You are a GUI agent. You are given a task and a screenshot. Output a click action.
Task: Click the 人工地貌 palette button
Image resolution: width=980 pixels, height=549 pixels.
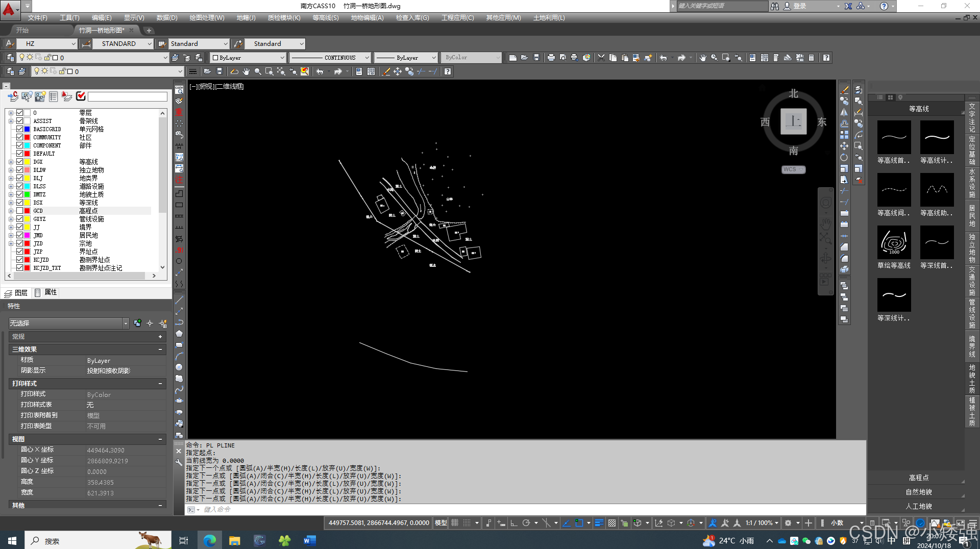point(919,506)
